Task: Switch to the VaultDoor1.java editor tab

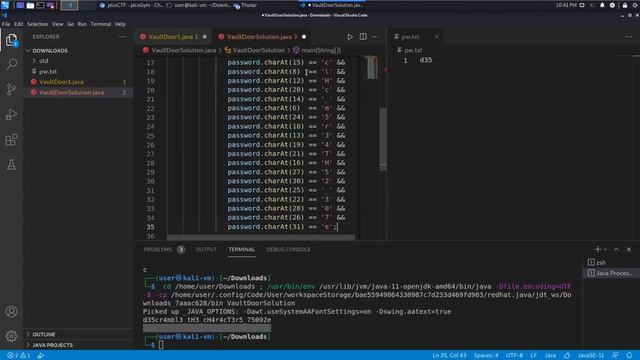Action: tap(173, 37)
